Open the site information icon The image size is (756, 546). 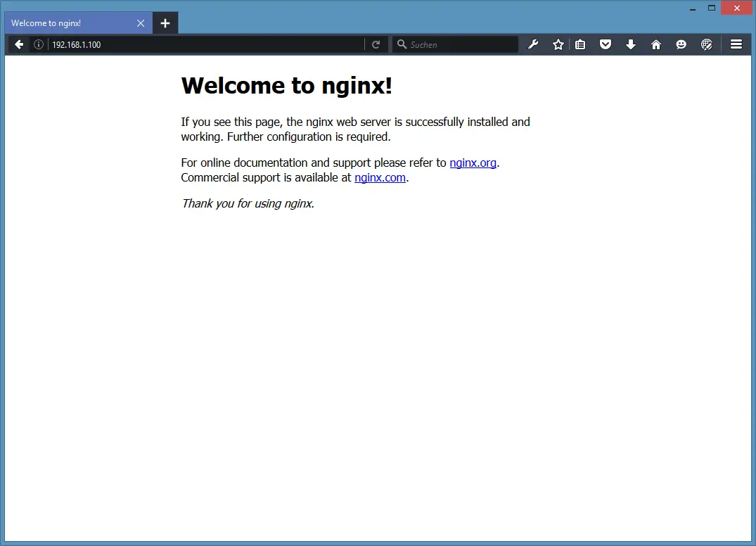click(x=39, y=44)
